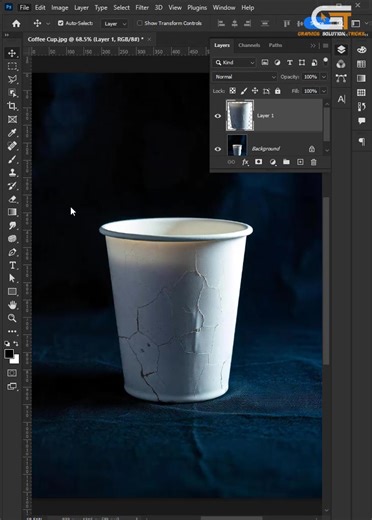Select the Crop tool
The height and width of the screenshot is (520, 372).
coord(12,106)
